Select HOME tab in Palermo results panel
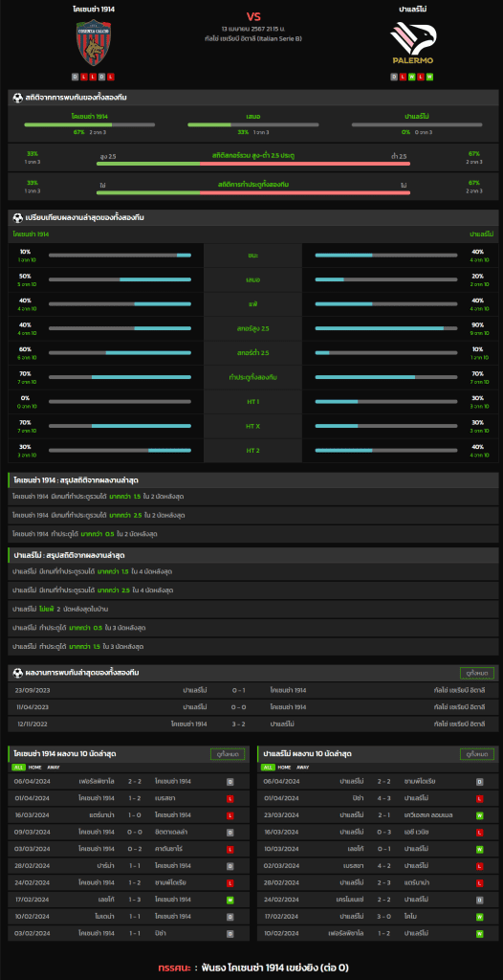503x980 pixels. [284, 767]
